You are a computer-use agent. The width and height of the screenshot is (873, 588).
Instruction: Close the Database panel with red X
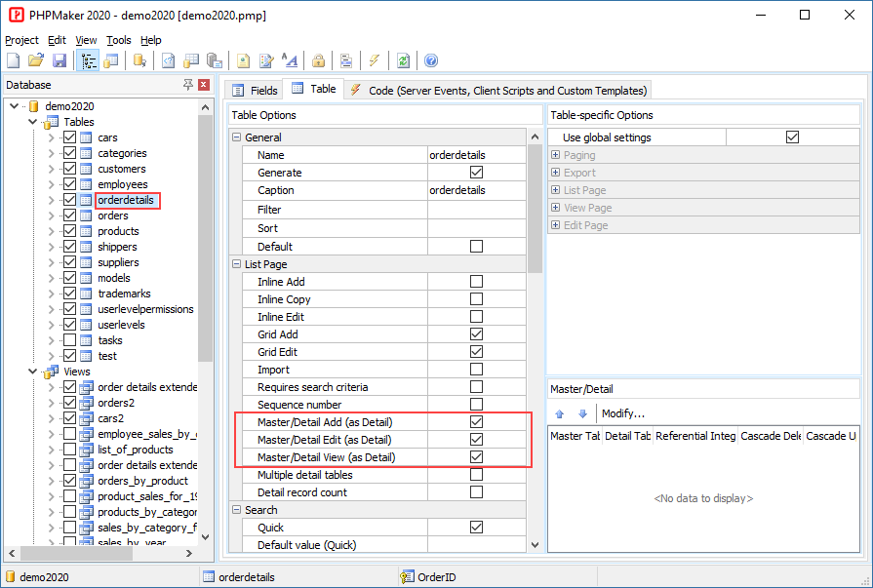[x=204, y=86]
